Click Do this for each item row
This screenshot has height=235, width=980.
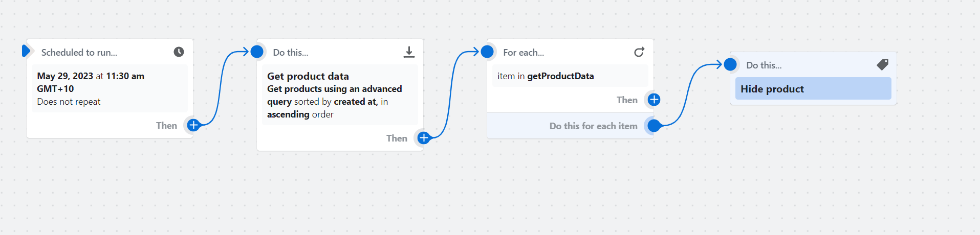point(593,126)
